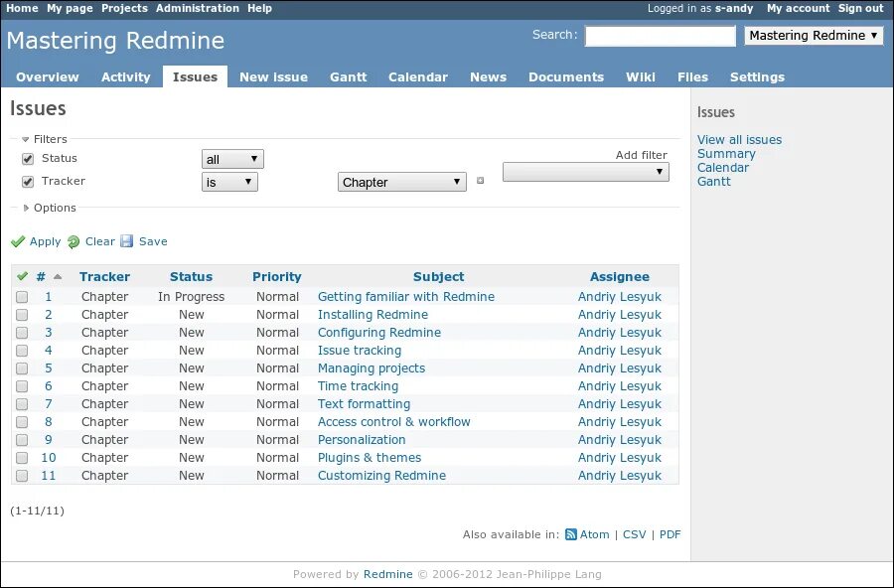894x588 pixels.
Task: Click Andriy Lesyuk assignee for issue 1
Action: tap(620, 297)
